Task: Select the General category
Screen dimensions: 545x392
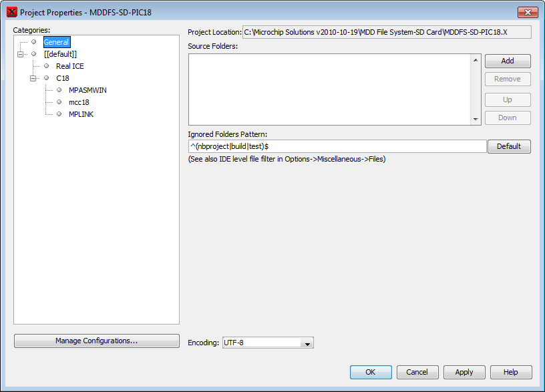Action: 56,42
